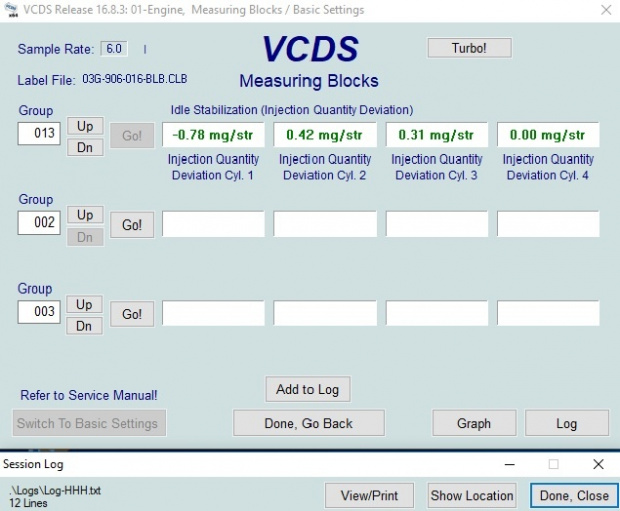Click Dn for Group 003
The height and width of the screenshot is (511, 620).
[84, 326]
